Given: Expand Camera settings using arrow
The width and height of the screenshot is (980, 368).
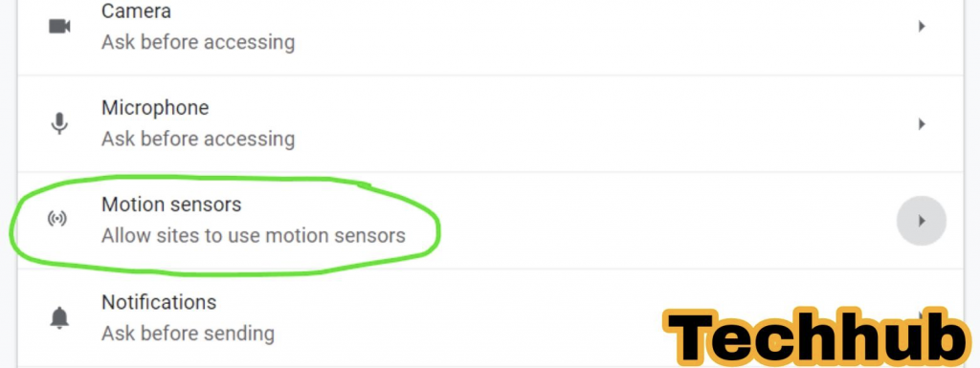Looking at the screenshot, I should (x=922, y=26).
